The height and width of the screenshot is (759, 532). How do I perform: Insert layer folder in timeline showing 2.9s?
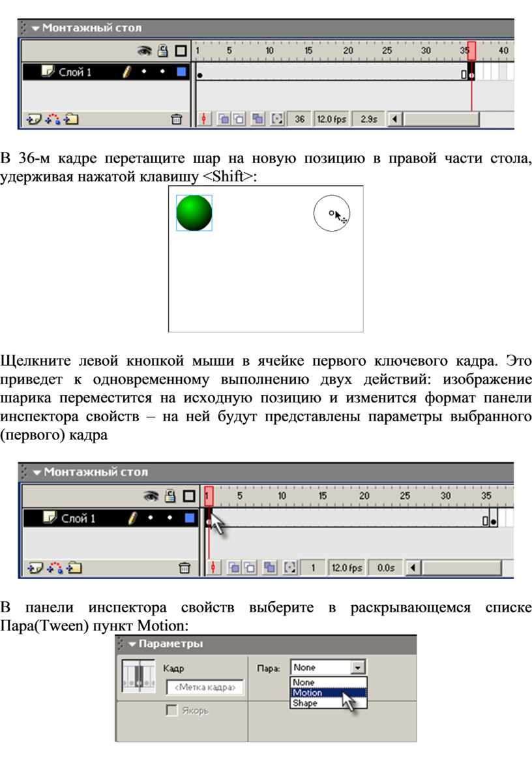pos(70,119)
